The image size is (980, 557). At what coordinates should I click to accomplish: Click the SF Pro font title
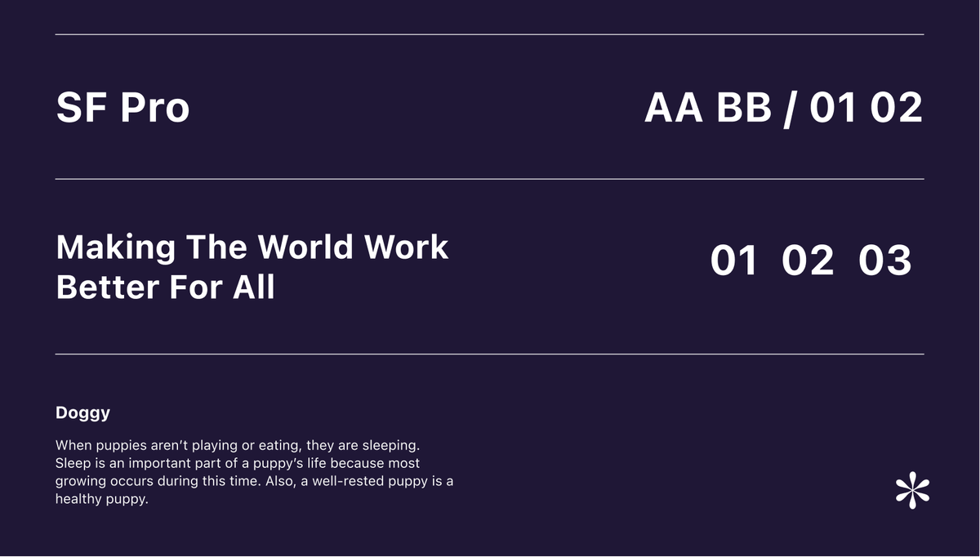(x=122, y=108)
